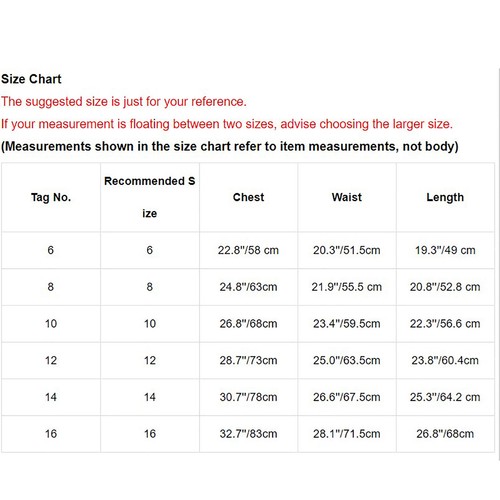Click the Recommended Size column header
Screen dimensions: 500x500
click(150, 197)
